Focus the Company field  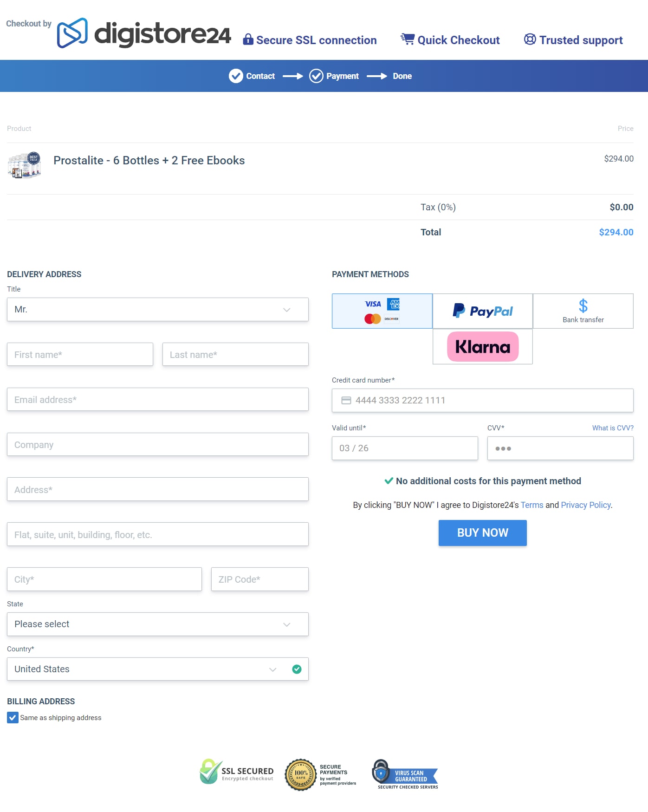(x=158, y=444)
